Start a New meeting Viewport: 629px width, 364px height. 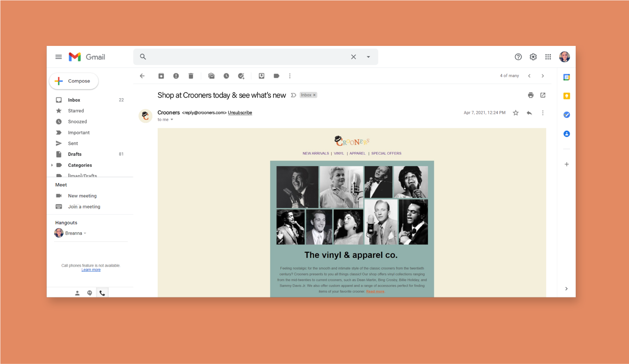click(x=82, y=196)
